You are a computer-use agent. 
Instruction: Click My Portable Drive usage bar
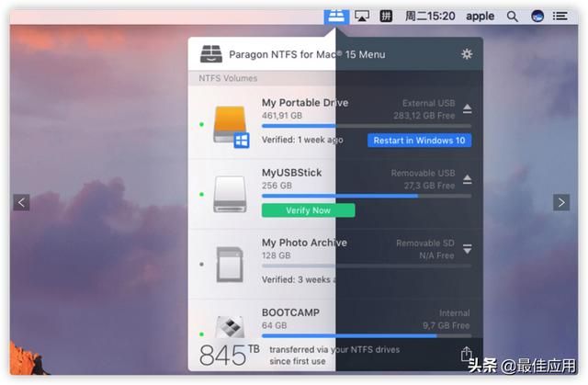pos(367,126)
